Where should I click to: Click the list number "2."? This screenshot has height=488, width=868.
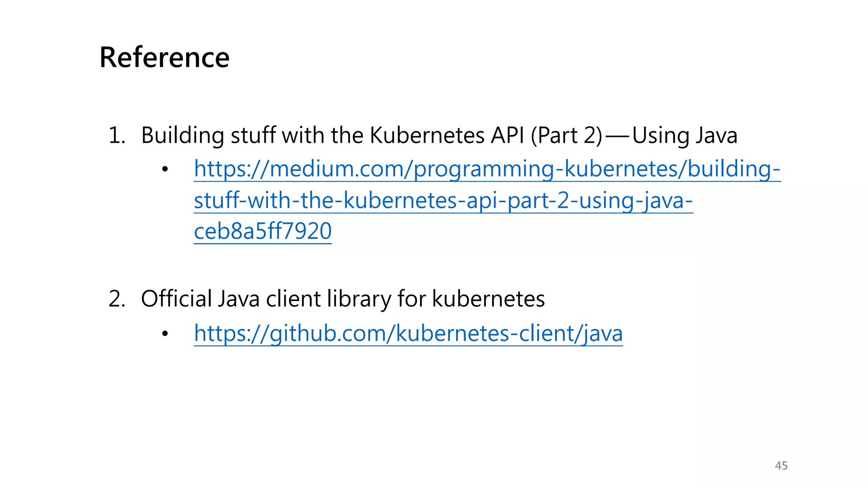[117, 299]
